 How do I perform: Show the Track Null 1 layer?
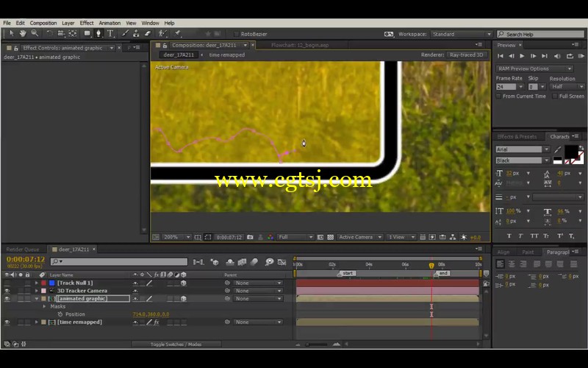point(7,283)
